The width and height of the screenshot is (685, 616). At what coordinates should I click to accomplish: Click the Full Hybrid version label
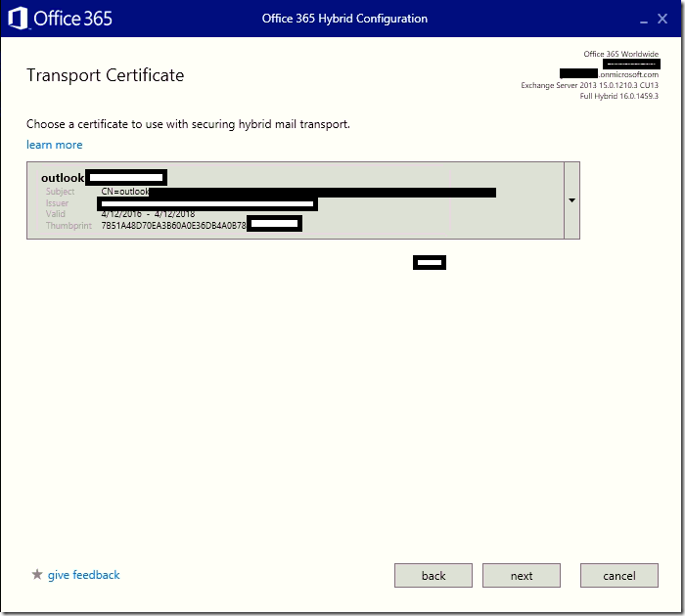(619, 96)
